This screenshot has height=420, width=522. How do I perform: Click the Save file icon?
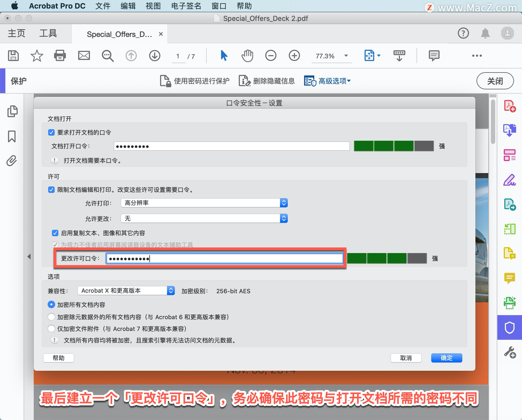[13, 56]
